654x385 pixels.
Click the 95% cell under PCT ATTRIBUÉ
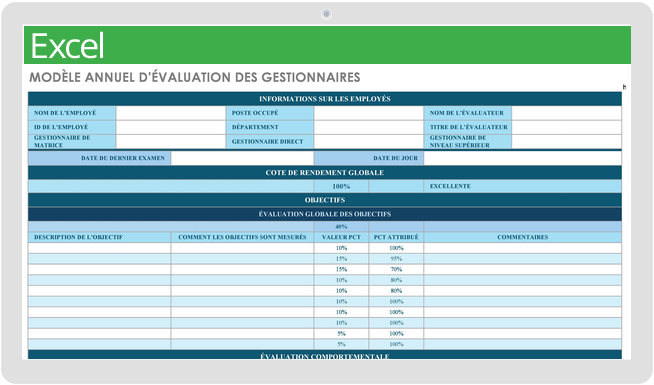pos(396,259)
